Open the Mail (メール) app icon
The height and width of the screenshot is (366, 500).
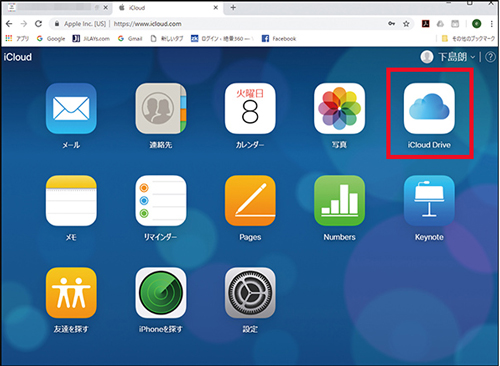pyautogui.click(x=71, y=108)
